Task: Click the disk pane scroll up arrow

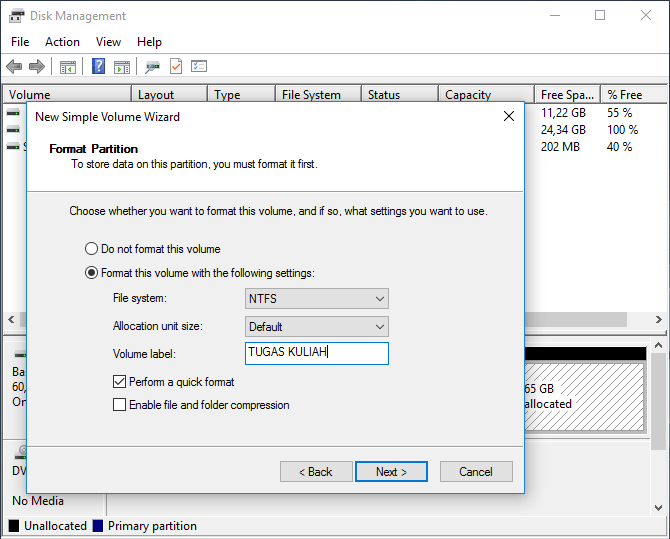Action: pyautogui.click(x=658, y=345)
